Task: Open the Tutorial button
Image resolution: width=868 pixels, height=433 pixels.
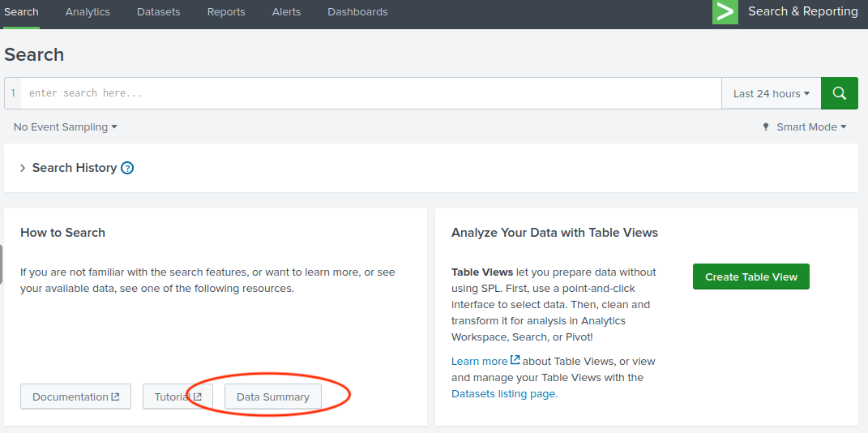Action: [177, 397]
